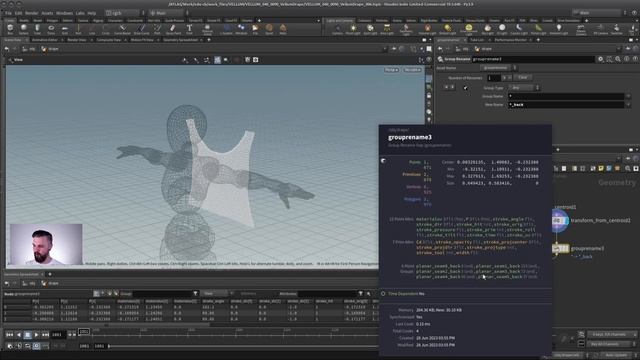
Task: Select the L-System shelf tool
Action: pyautogui.click(x=226, y=29)
